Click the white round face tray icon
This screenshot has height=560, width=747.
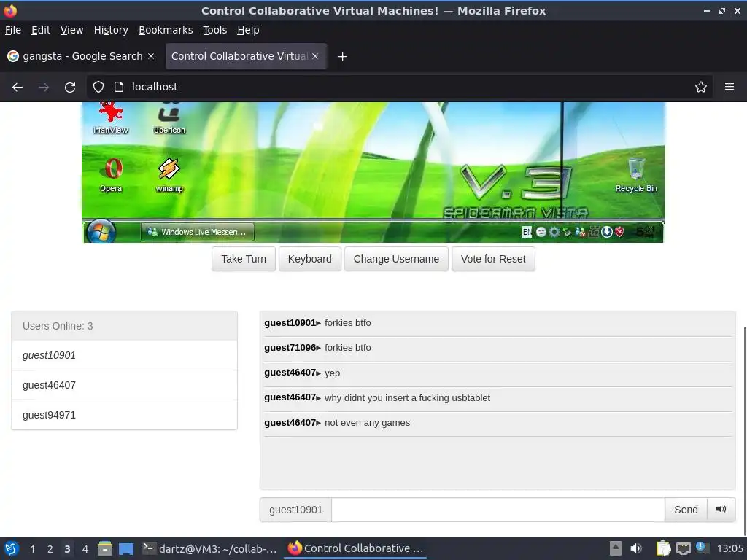click(x=541, y=232)
